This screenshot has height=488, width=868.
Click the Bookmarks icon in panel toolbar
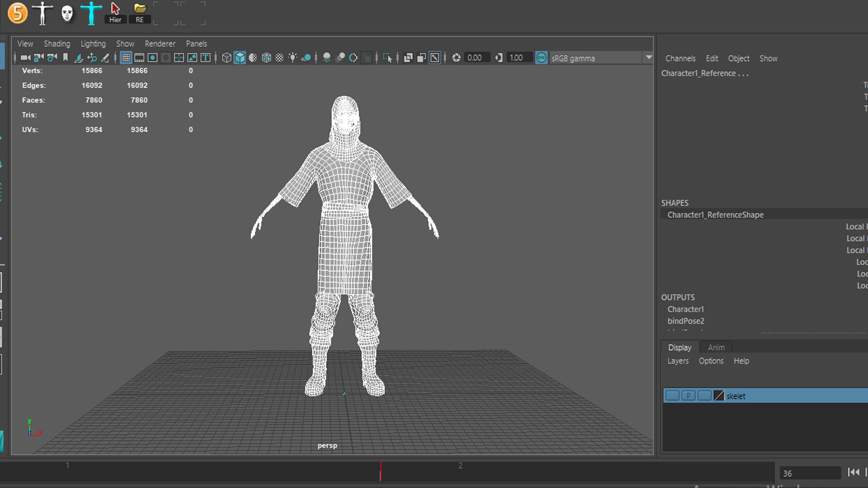point(66,58)
